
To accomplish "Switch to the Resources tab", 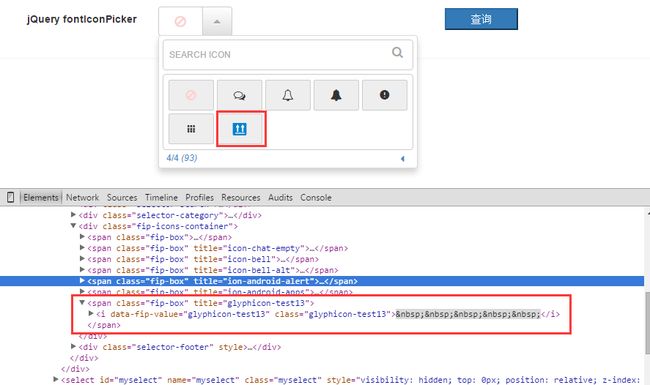I will (x=240, y=198).
